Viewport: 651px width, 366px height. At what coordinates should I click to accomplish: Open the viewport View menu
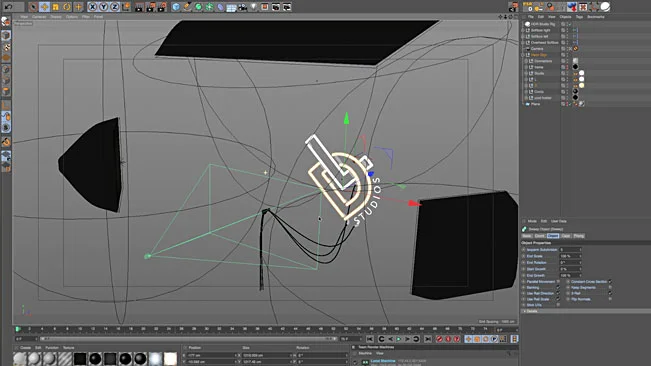24,17
